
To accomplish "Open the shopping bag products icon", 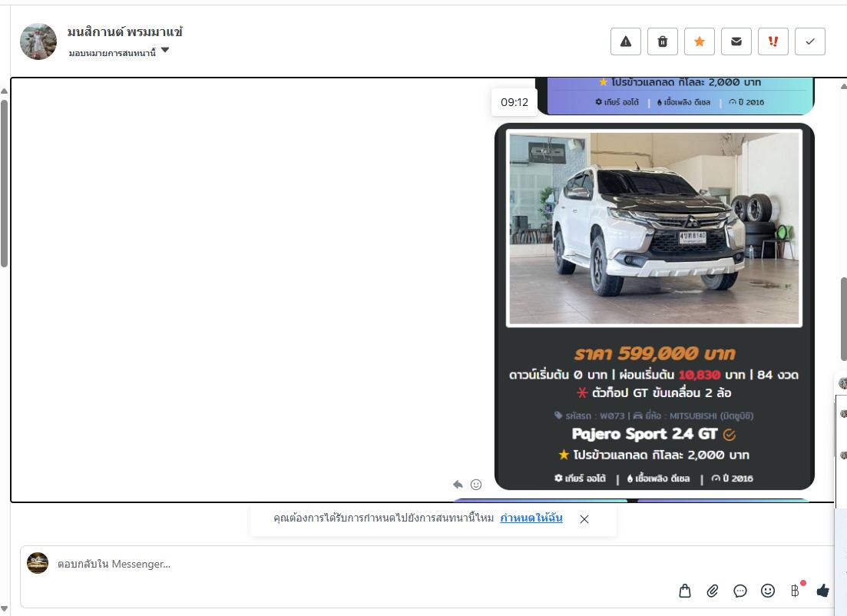I will point(685,591).
